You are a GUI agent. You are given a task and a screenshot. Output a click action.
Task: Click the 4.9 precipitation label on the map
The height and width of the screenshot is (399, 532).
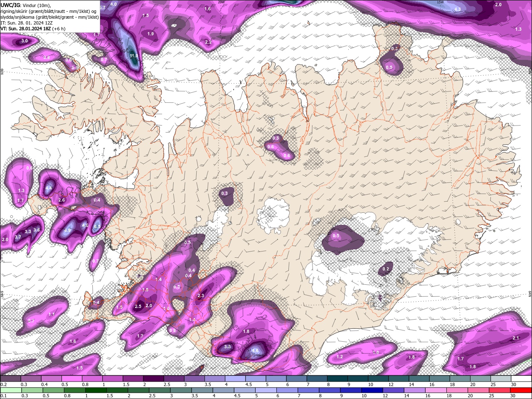(x=67, y=230)
